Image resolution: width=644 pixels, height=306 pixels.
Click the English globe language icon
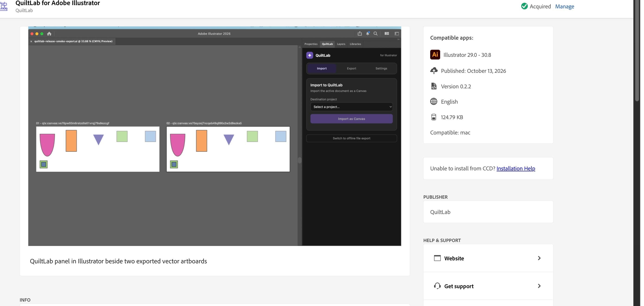tap(433, 101)
